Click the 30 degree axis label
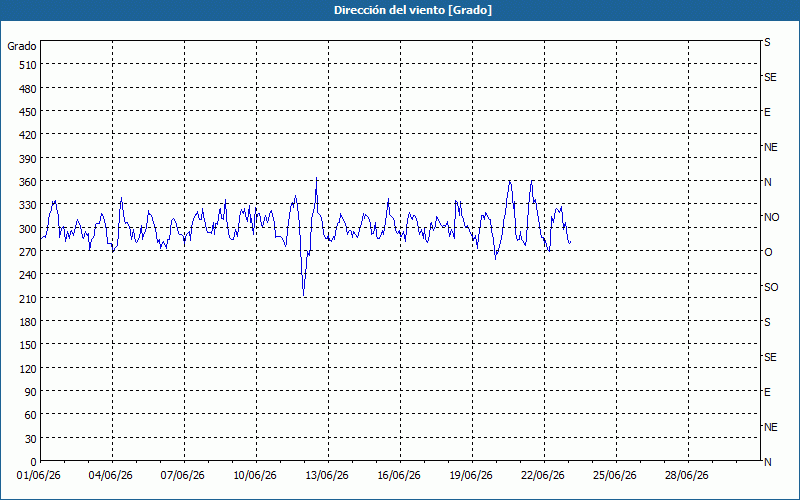 coord(31,439)
